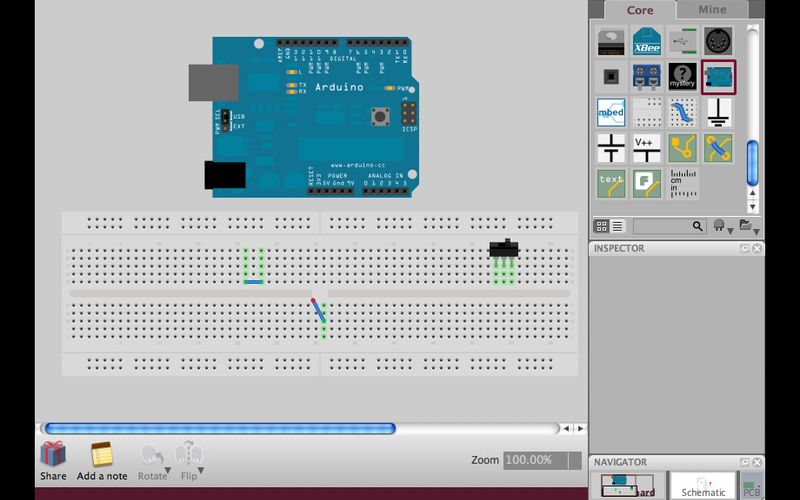Screen dimensions: 800x500
Task: Undock the Inspector panel
Action: click(744, 248)
